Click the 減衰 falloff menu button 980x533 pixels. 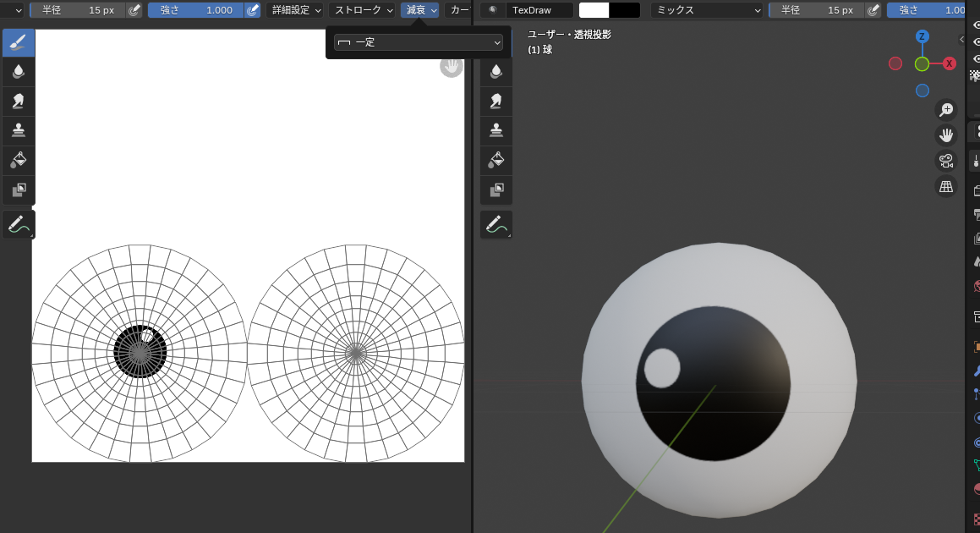click(x=420, y=10)
